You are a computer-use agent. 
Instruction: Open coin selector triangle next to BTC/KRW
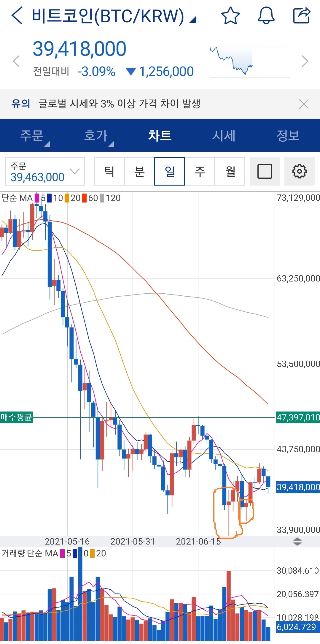pos(193,20)
